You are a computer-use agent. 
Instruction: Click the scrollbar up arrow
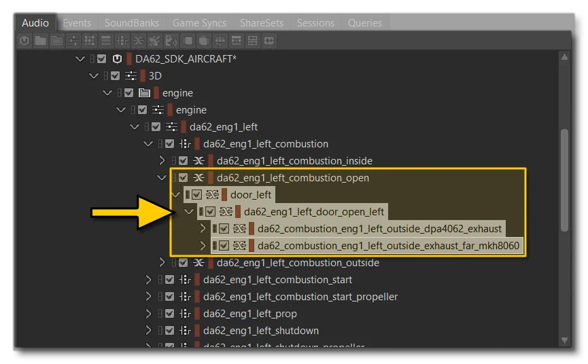[x=564, y=57]
